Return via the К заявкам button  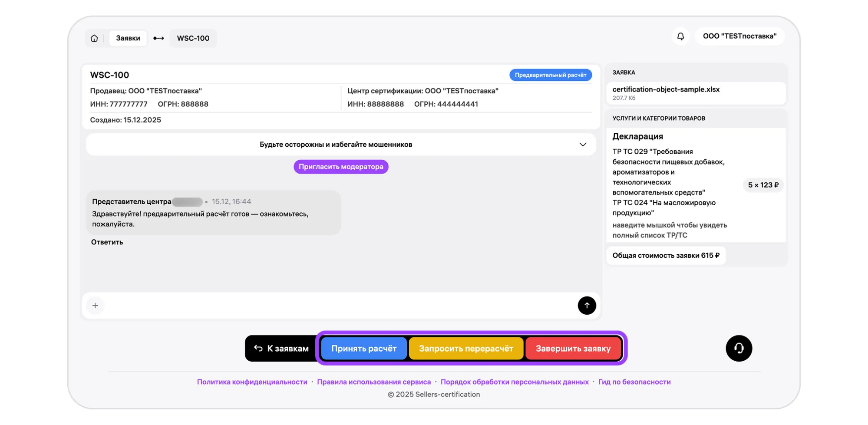point(282,349)
